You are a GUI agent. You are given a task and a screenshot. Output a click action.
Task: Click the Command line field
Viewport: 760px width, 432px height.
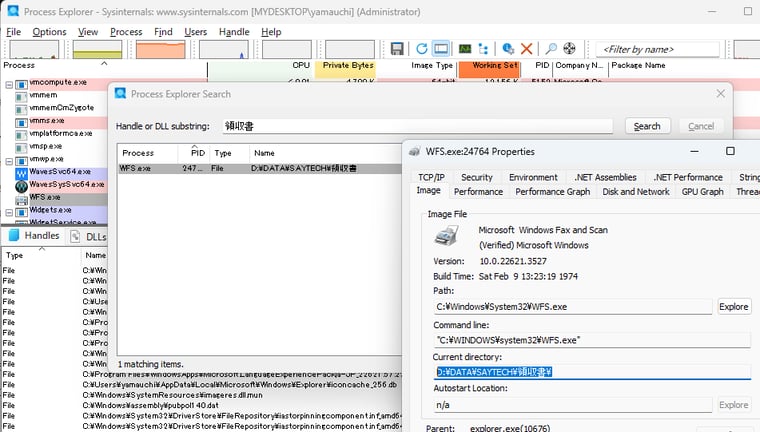coord(592,340)
